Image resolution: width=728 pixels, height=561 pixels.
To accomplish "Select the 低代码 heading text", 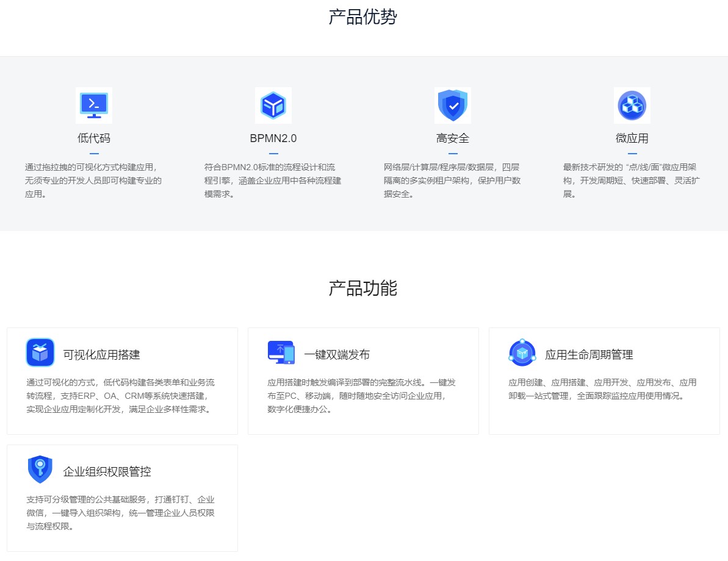I will coord(93,138).
